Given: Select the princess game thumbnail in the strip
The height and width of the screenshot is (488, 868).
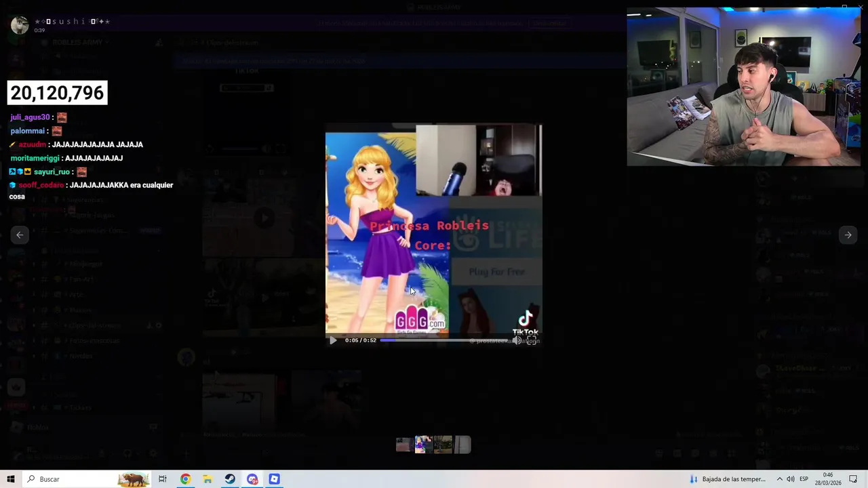Looking at the screenshot, I should pos(423,445).
